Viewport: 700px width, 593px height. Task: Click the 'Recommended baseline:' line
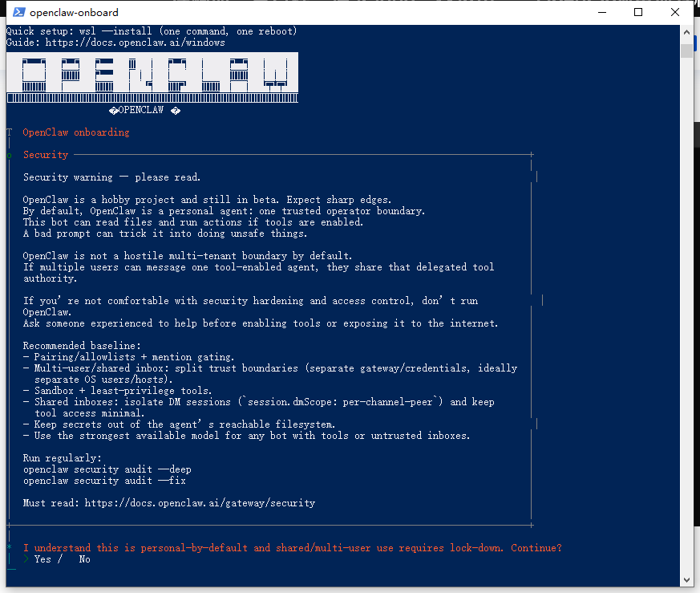click(x=82, y=346)
